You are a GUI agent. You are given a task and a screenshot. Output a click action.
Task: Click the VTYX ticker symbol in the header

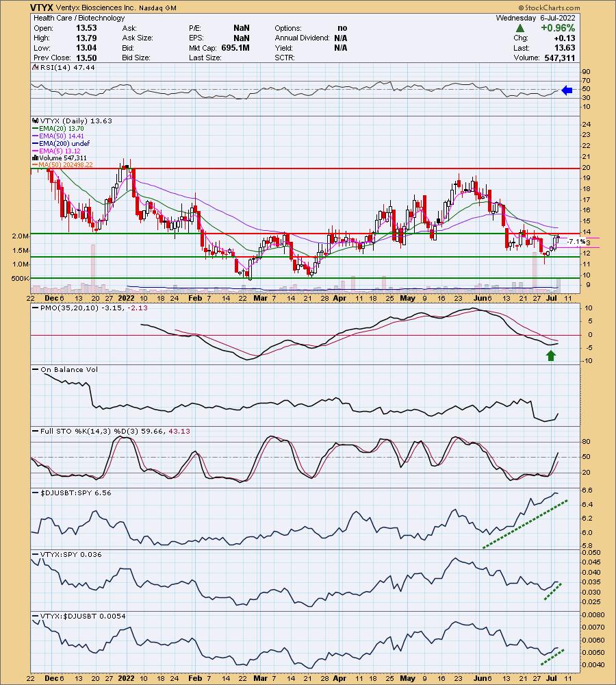42,8
